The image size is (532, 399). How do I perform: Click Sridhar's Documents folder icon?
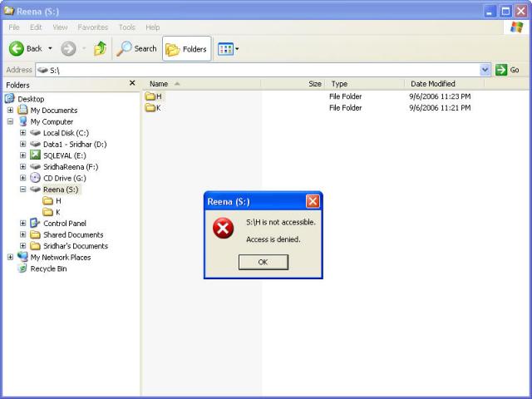[35, 246]
